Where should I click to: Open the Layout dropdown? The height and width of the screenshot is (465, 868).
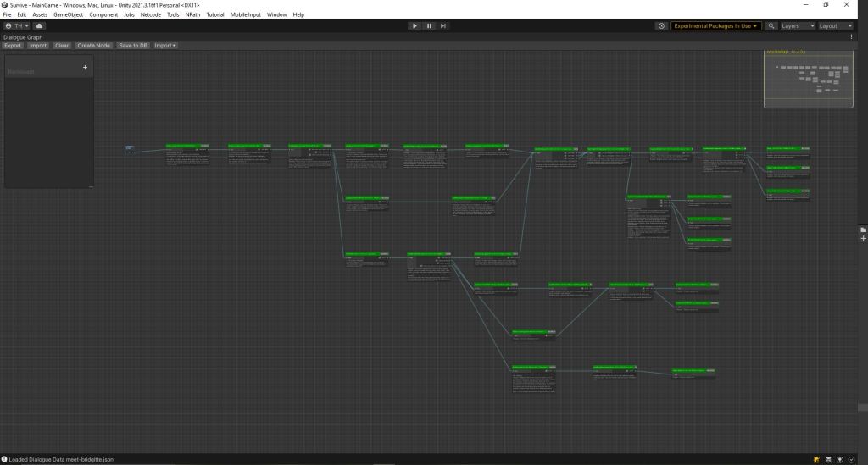click(x=835, y=26)
